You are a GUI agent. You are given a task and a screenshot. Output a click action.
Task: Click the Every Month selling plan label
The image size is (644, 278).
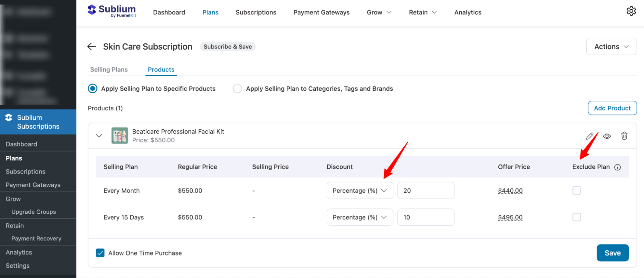pyautogui.click(x=121, y=191)
